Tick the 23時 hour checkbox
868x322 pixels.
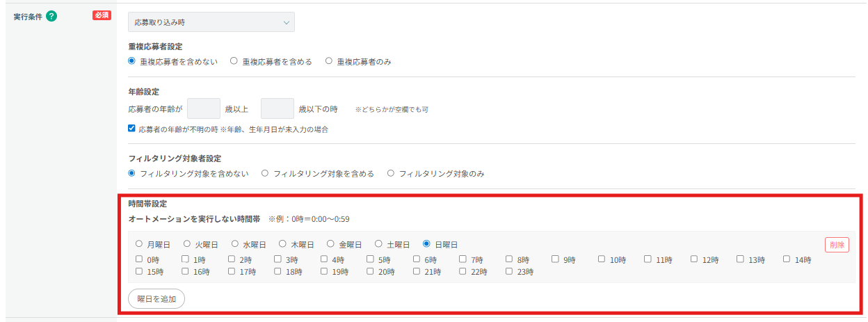[x=510, y=272]
